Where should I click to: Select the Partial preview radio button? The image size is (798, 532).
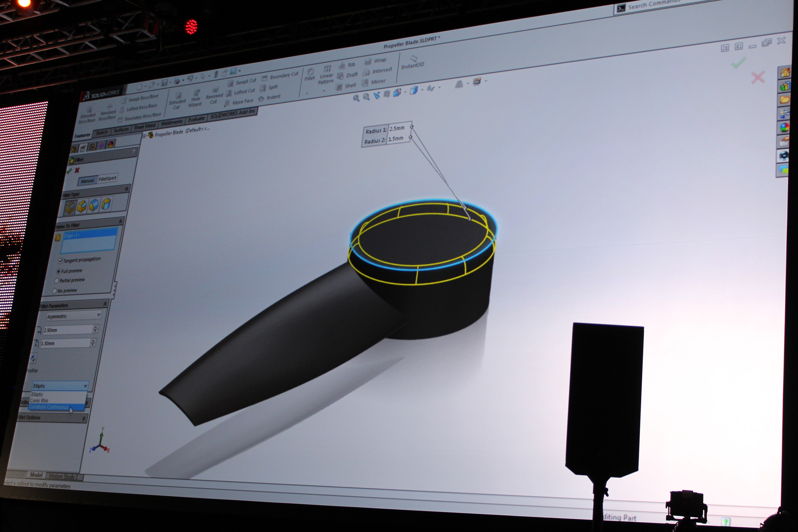tap(57, 281)
